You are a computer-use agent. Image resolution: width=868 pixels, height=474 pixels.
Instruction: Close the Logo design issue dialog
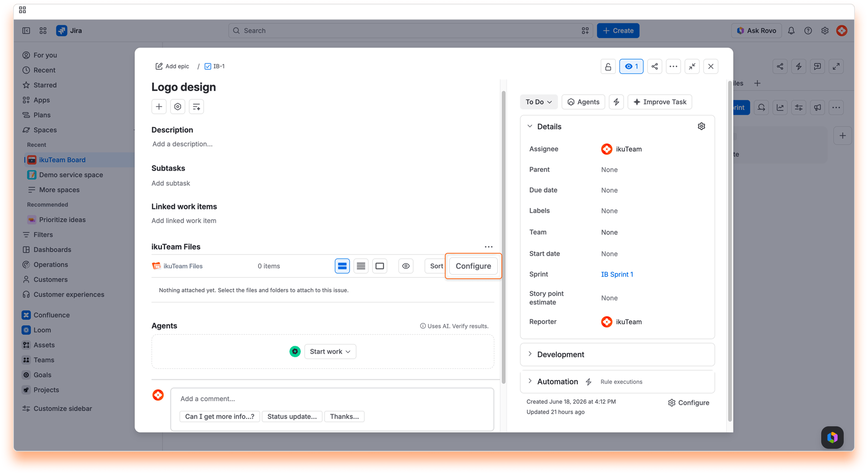[x=711, y=66]
